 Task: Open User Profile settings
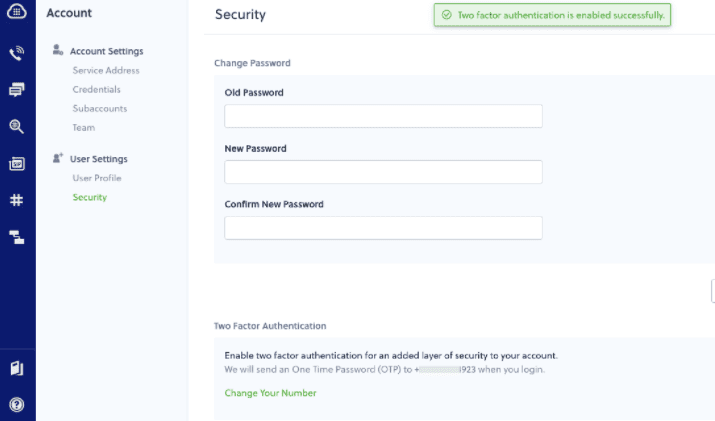[x=97, y=178]
